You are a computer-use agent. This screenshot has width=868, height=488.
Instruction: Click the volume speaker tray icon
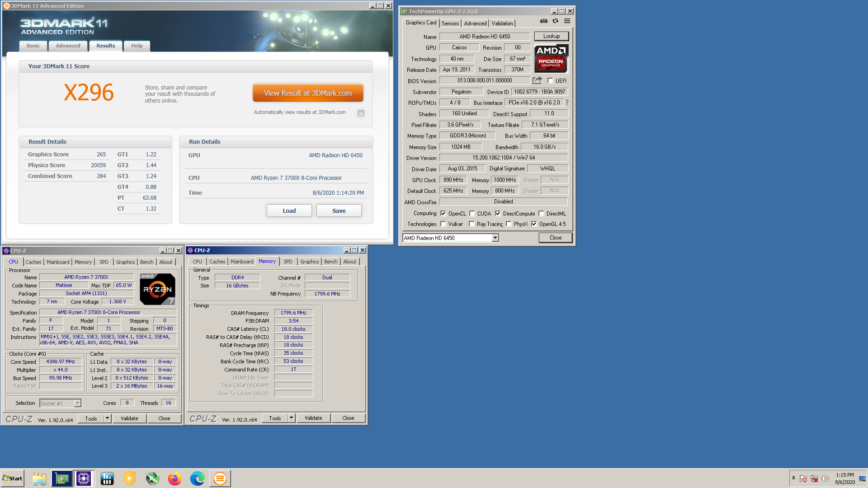coord(825,479)
